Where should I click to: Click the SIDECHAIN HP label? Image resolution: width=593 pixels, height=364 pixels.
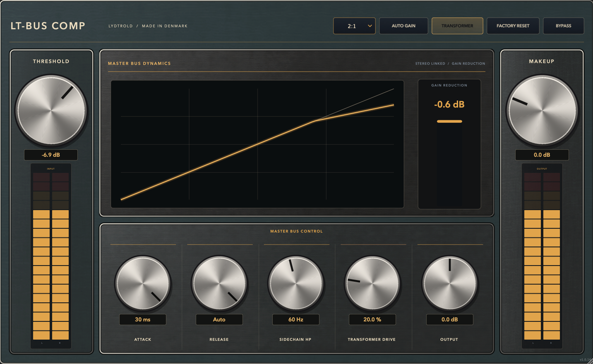295,340
